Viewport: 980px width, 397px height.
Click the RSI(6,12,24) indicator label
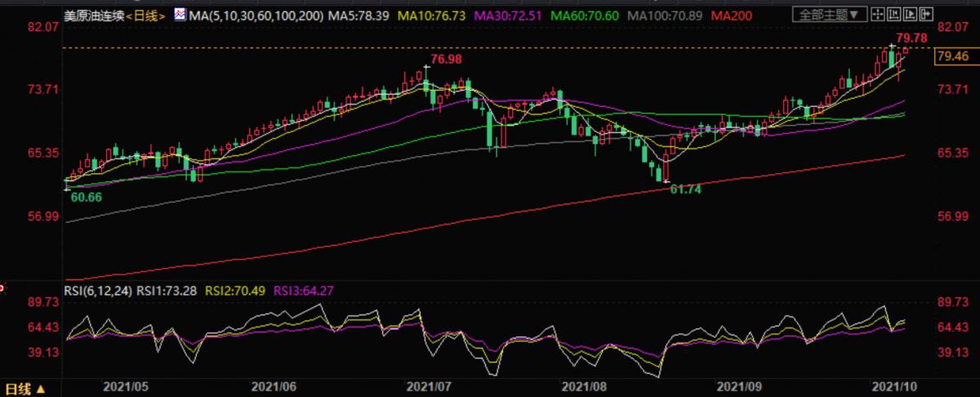[x=98, y=289]
